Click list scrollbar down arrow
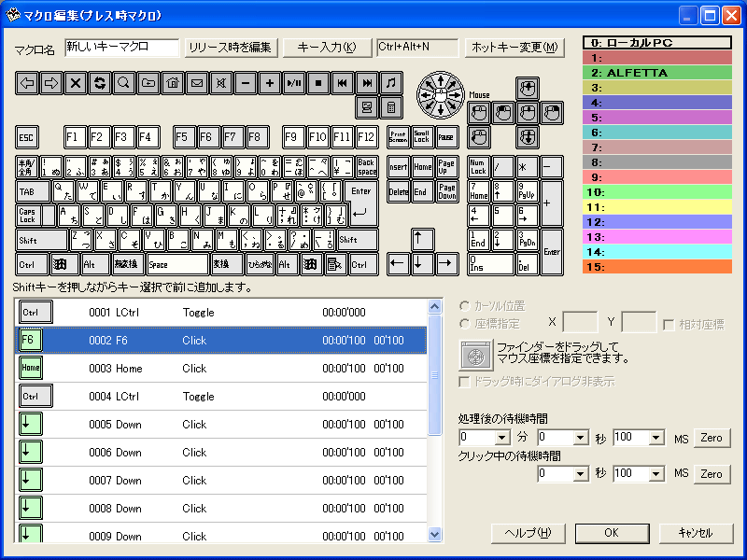The height and width of the screenshot is (560, 747). (x=434, y=535)
